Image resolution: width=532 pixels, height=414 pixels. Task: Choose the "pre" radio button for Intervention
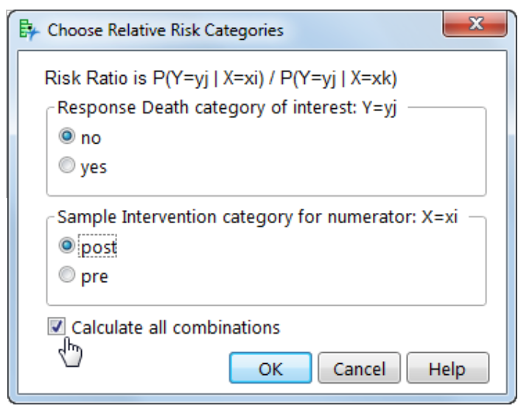click(x=67, y=274)
